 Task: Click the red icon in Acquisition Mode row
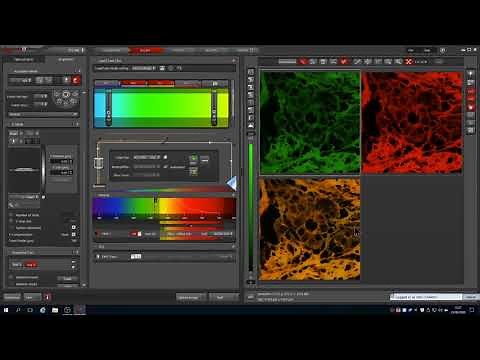76,80
